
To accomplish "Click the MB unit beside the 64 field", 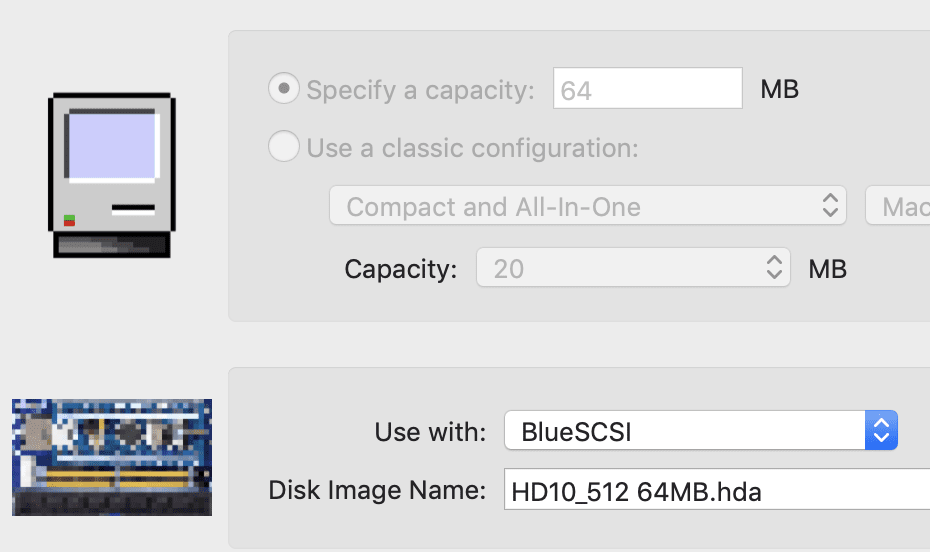I will pyautogui.click(x=780, y=90).
